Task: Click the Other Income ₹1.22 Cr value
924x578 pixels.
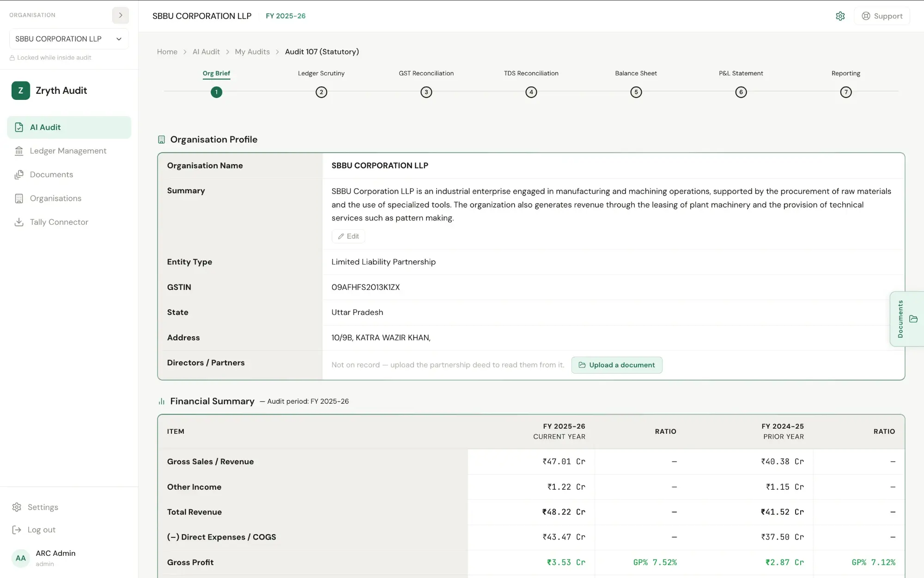Action: [x=566, y=487]
